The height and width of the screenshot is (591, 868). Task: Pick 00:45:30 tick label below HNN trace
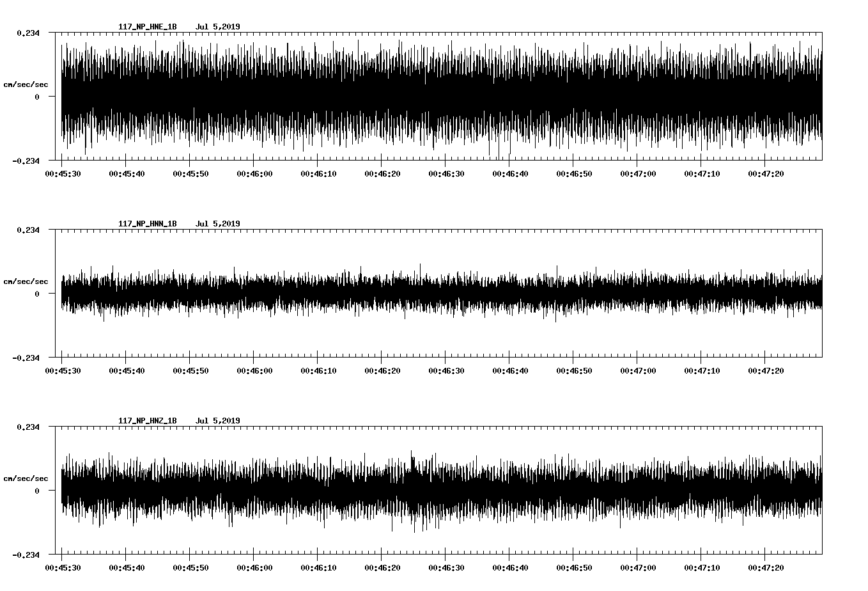(x=63, y=370)
